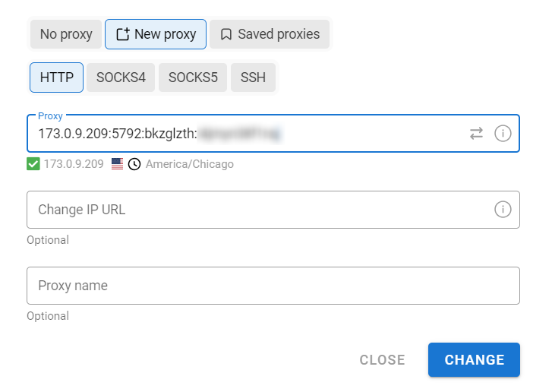Click the America/Chicago timezone text
This screenshot has width=552, height=392.
(190, 164)
